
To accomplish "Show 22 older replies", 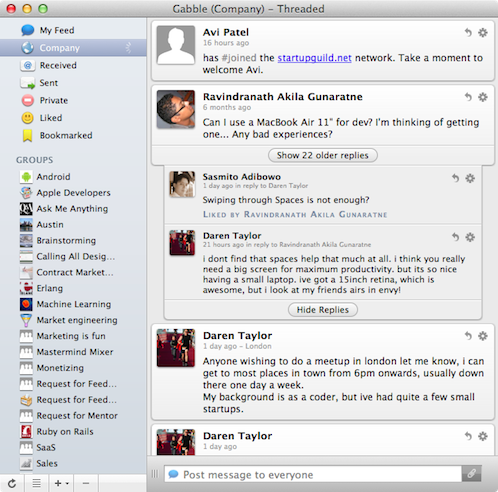I will pos(323,155).
